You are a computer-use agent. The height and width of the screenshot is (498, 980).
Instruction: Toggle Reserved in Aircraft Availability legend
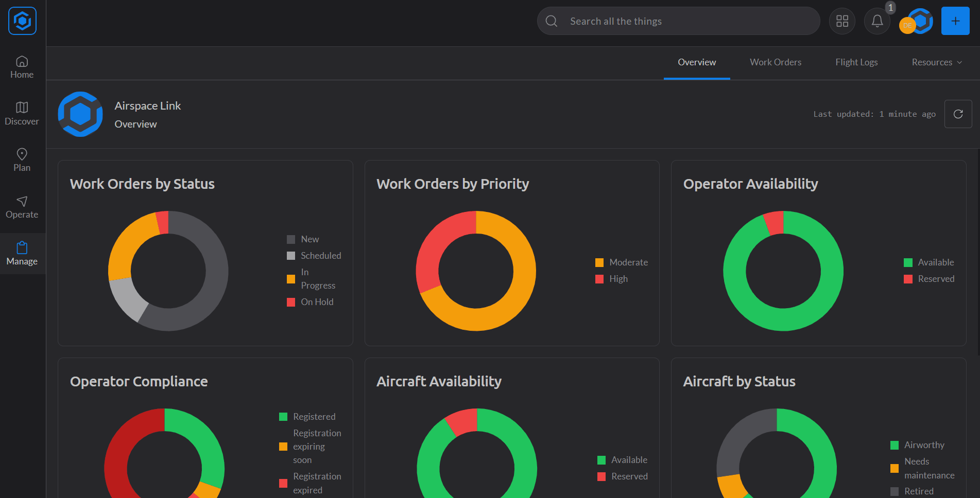623,476
